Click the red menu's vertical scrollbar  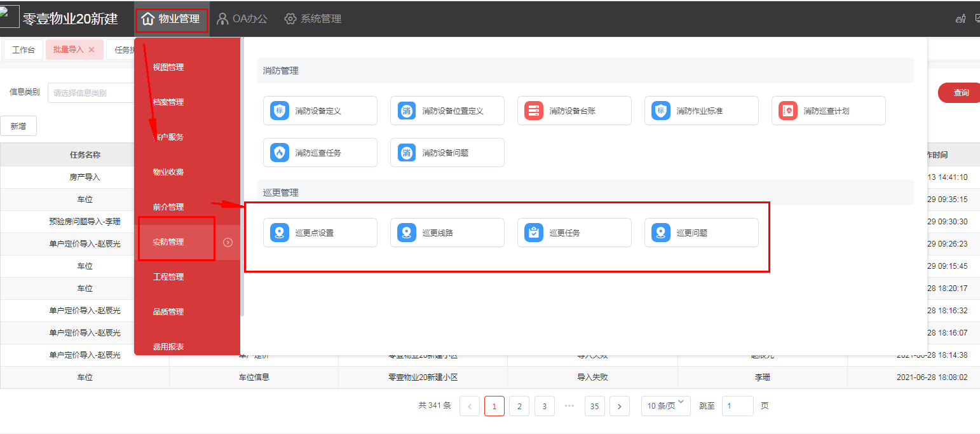tap(242, 178)
